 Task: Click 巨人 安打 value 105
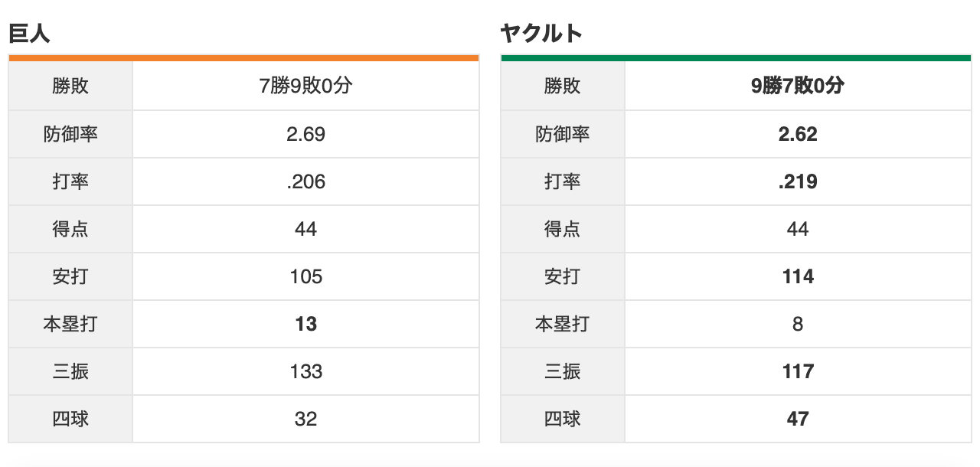pos(305,277)
